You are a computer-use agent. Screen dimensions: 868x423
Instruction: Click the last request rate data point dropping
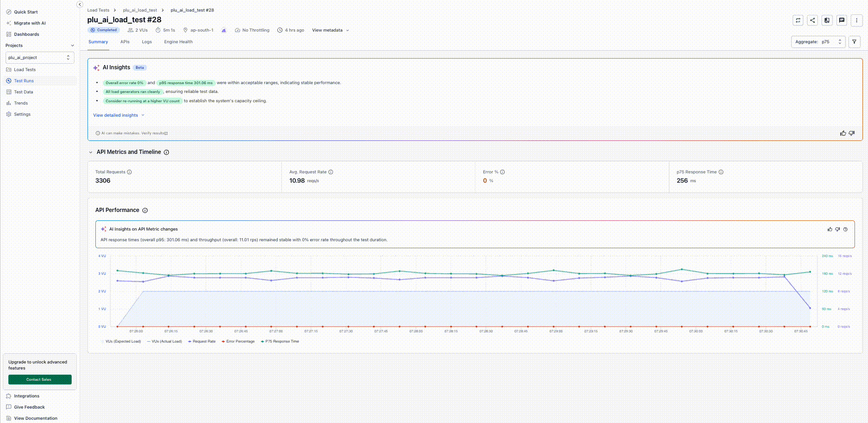click(x=810, y=308)
